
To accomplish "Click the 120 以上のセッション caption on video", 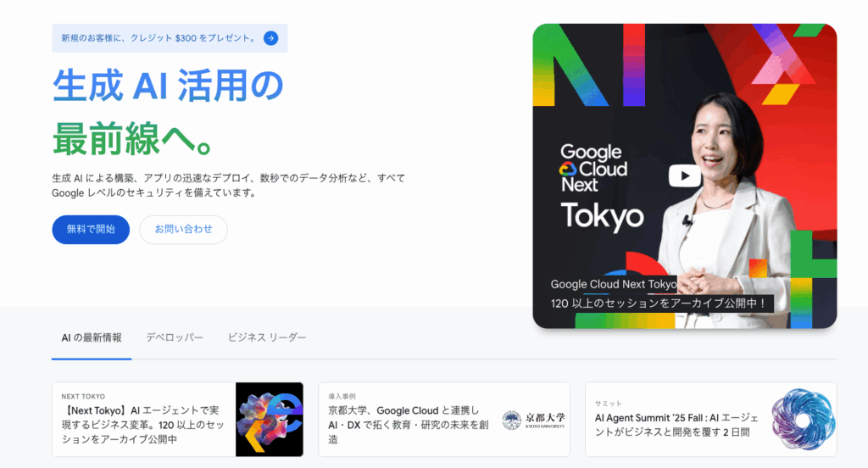I will point(658,303).
